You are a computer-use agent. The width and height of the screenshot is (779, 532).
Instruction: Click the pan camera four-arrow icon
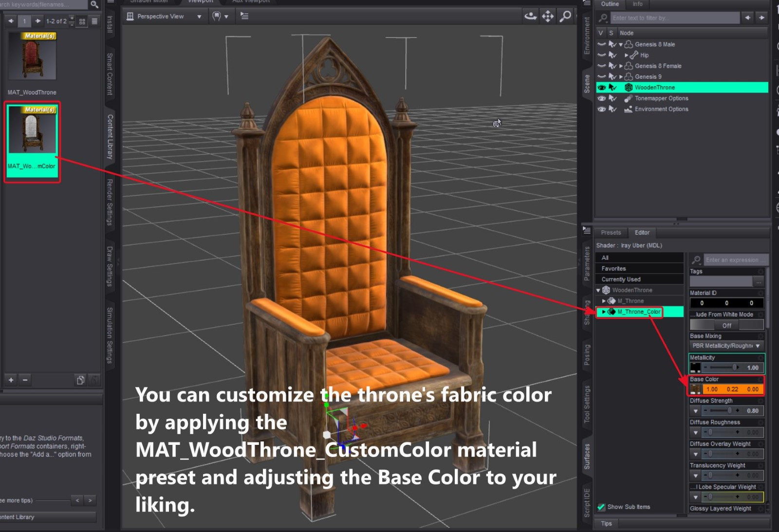(548, 16)
